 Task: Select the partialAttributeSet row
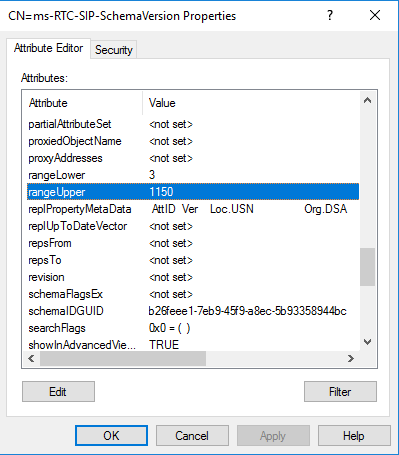193,124
